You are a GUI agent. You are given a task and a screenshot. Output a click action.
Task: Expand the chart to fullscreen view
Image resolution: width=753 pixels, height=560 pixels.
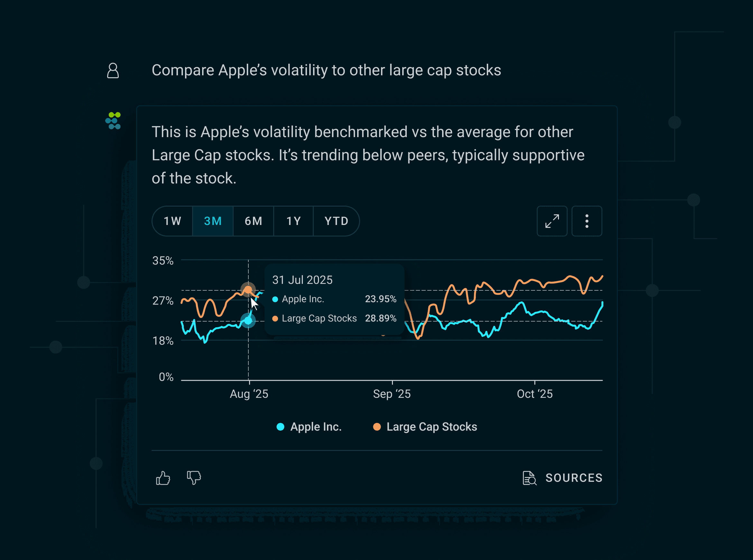[552, 221]
